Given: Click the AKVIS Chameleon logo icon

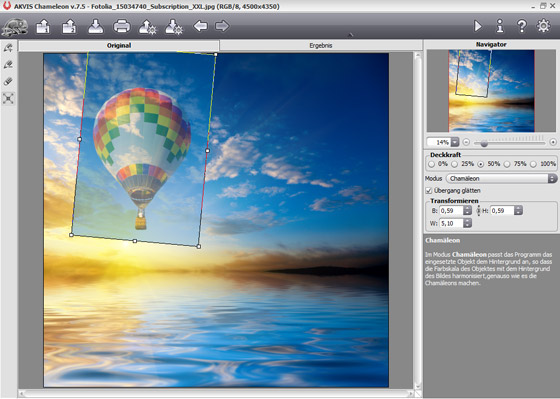Looking at the screenshot, I should [x=15, y=27].
